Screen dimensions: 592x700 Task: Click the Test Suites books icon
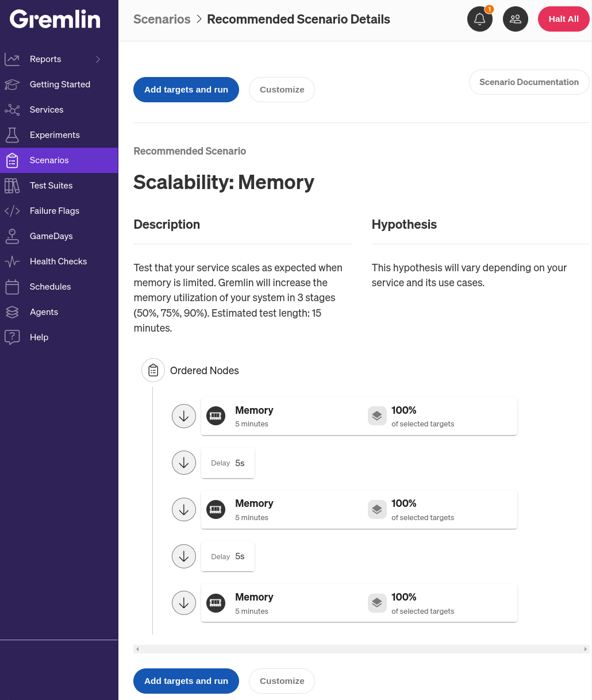12,186
